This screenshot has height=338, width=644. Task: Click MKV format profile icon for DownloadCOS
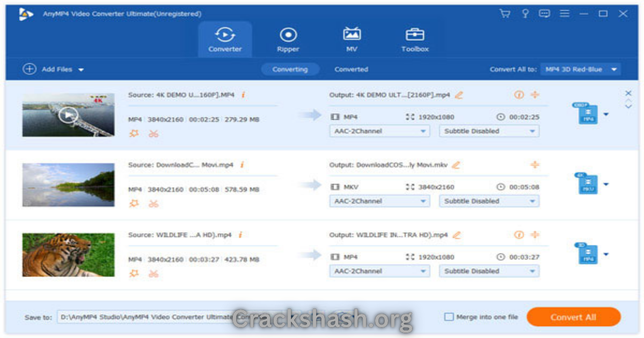point(586,183)
